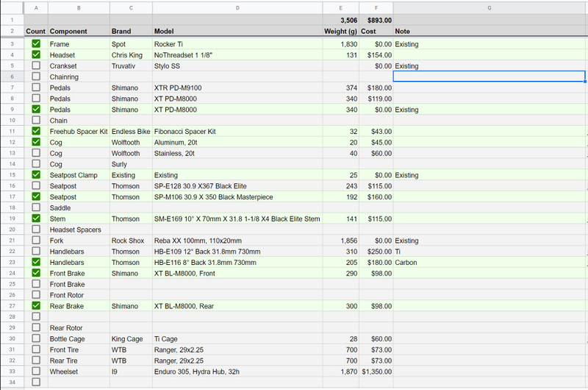Select row 33 header
The width and height of the screenshot is (588, 390).
(x=12, y=371)
